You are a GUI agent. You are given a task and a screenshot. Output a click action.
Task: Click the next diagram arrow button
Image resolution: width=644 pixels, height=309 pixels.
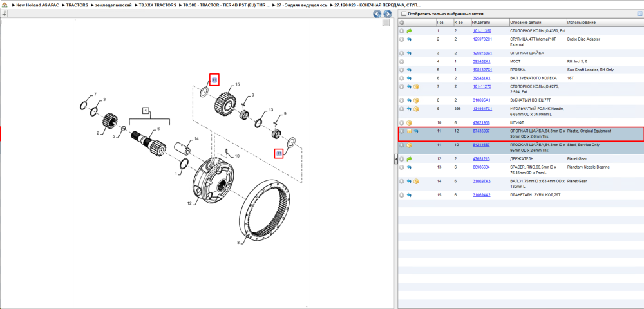coord(386,14)
